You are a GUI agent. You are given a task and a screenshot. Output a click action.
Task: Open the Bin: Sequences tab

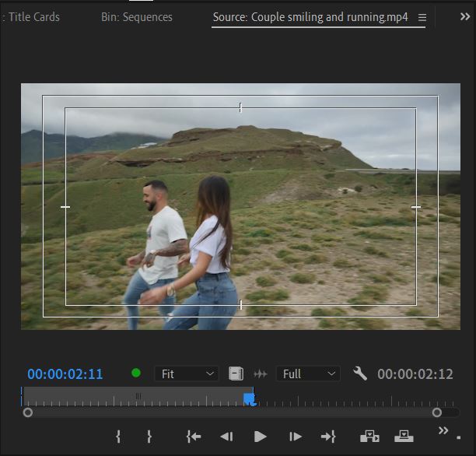(137, 17)
